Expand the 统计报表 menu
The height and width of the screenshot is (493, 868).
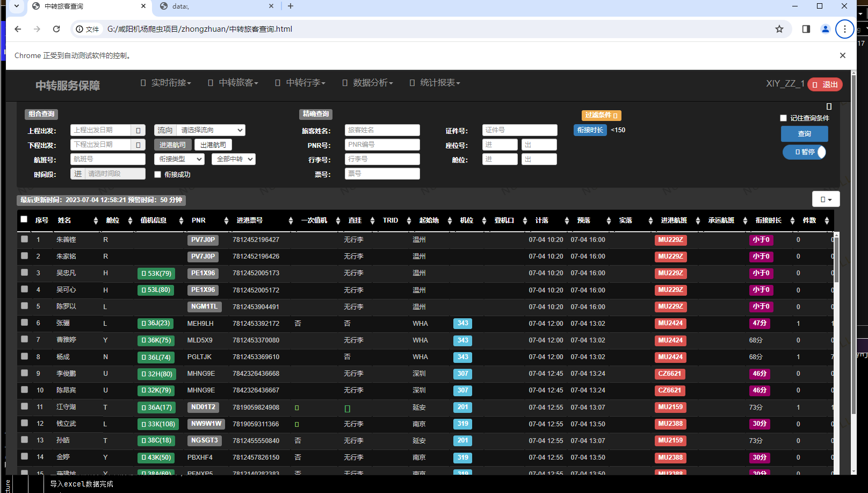(435, 83)
